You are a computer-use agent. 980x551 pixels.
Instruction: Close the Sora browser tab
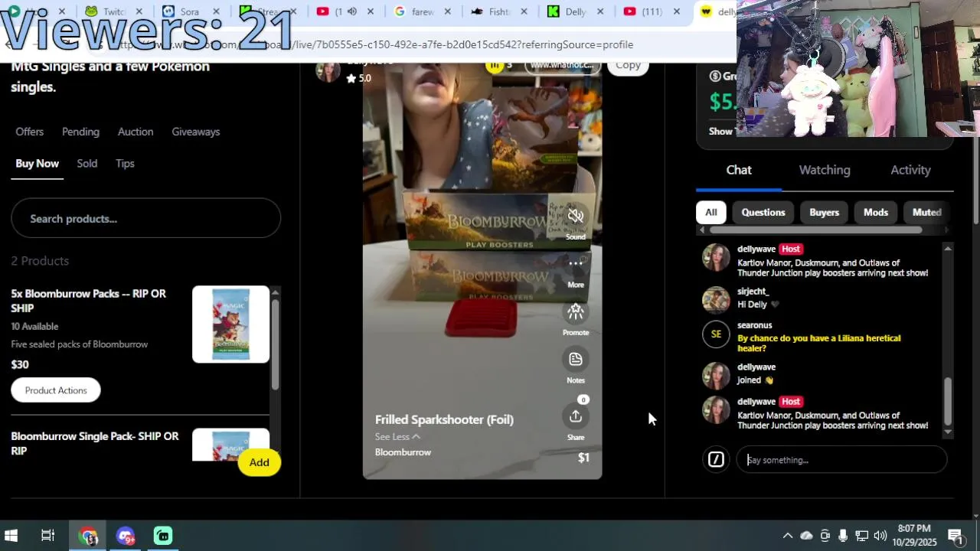coord(217,11)
